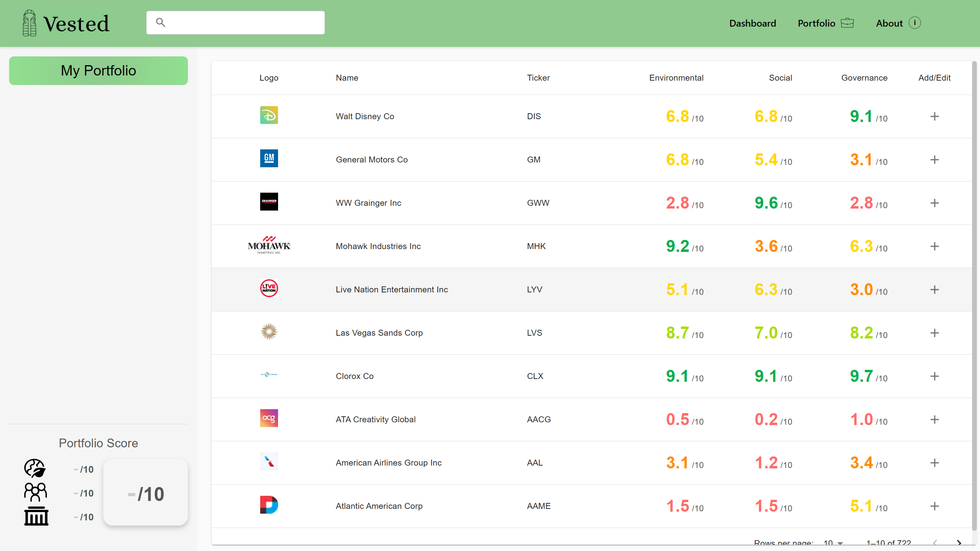The image size is (980, 551).
Task: Click the governance building icon
Action: (x=36, y=516)
